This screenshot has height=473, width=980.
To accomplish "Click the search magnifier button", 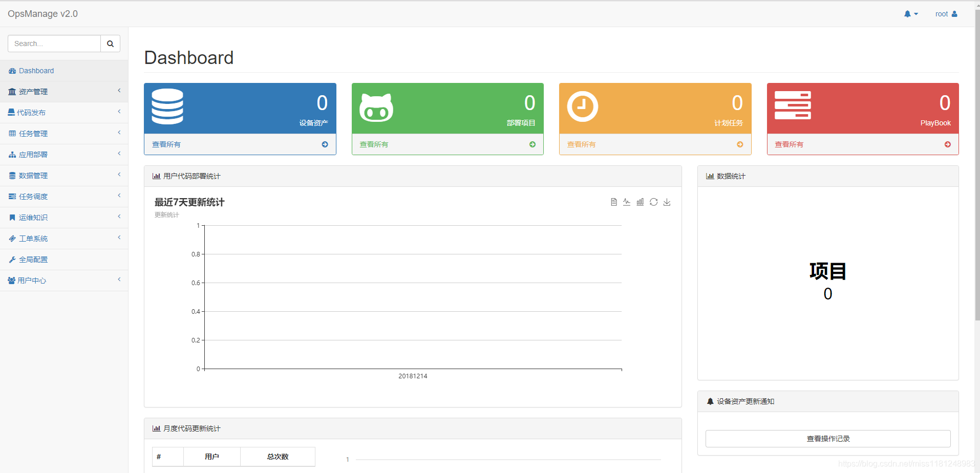I will [x=110, y=44].
